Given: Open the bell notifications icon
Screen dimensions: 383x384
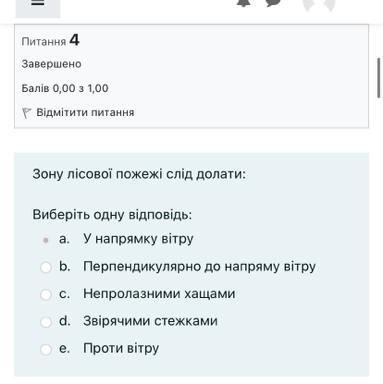Looking at the screenshot, I should click(x=244, y=3).
